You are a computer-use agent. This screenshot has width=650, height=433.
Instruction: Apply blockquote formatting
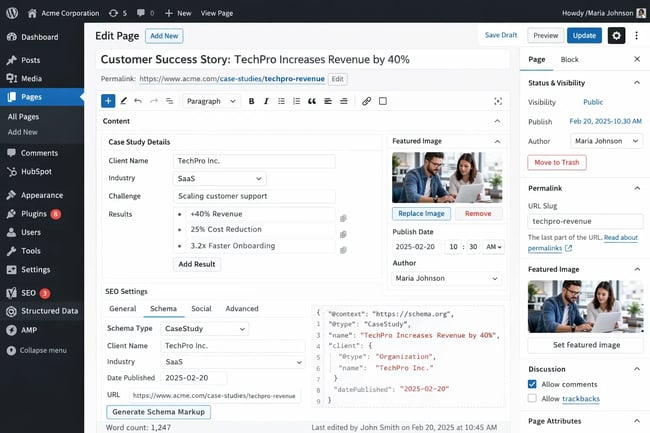312,101
